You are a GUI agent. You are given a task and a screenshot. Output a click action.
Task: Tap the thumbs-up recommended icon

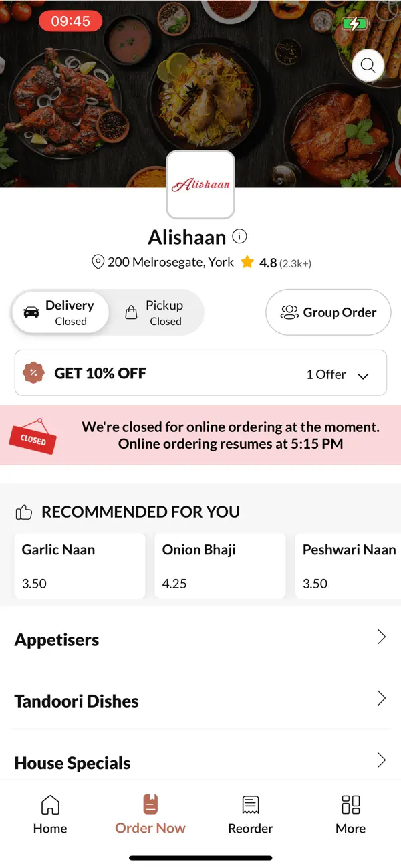pos(24,512)
